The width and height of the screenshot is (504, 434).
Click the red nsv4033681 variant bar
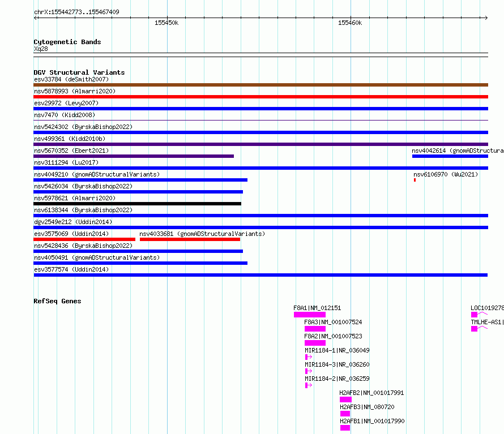(x=190, y=239)
